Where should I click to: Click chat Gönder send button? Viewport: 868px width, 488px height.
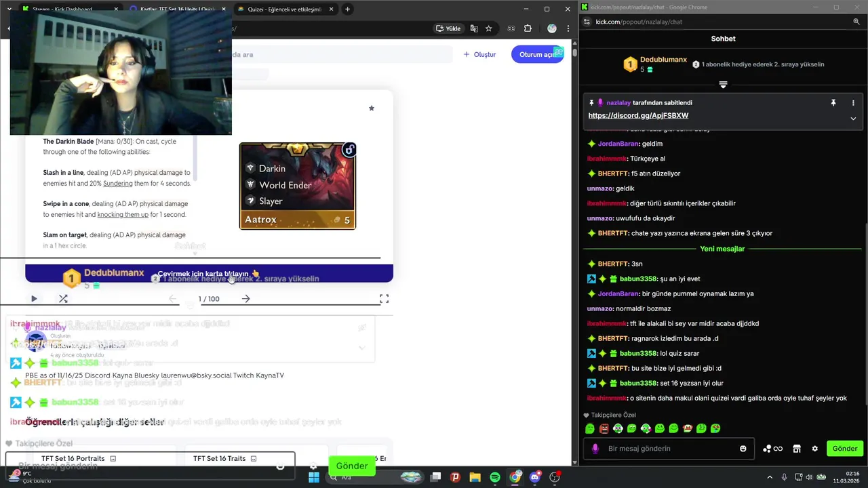point(845,449)
